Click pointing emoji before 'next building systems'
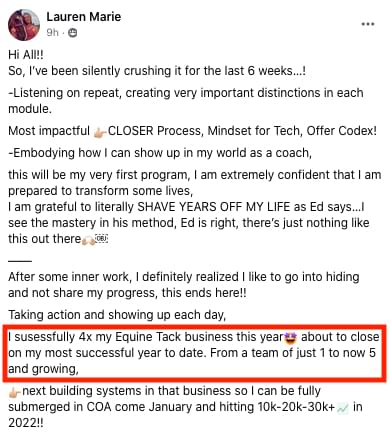Image resolution: width=391 pixels, height=438 pixels. [14, 392]
